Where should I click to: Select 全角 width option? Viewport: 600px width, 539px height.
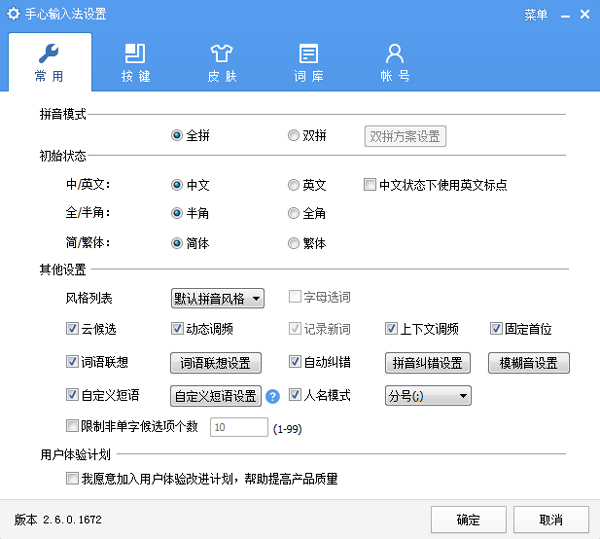point(293,213)
